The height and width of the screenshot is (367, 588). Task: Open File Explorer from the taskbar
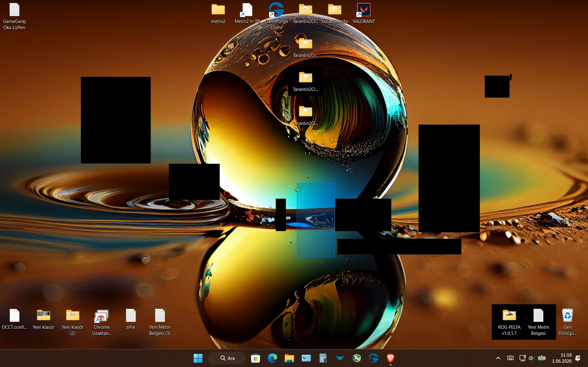point(289,358)
